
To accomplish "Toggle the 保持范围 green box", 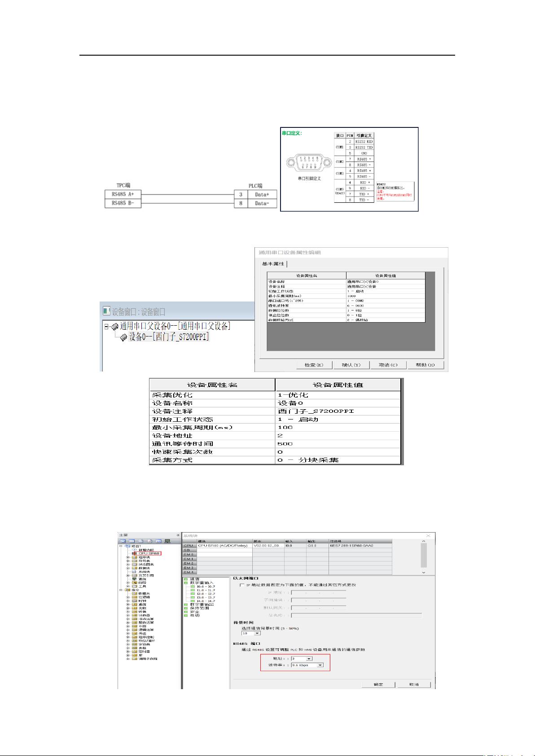I will (186, 608).
